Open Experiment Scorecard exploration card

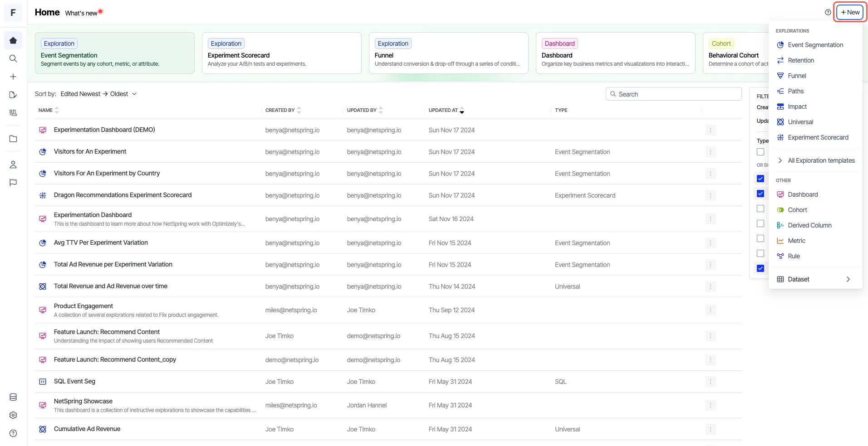click(282, 53)
